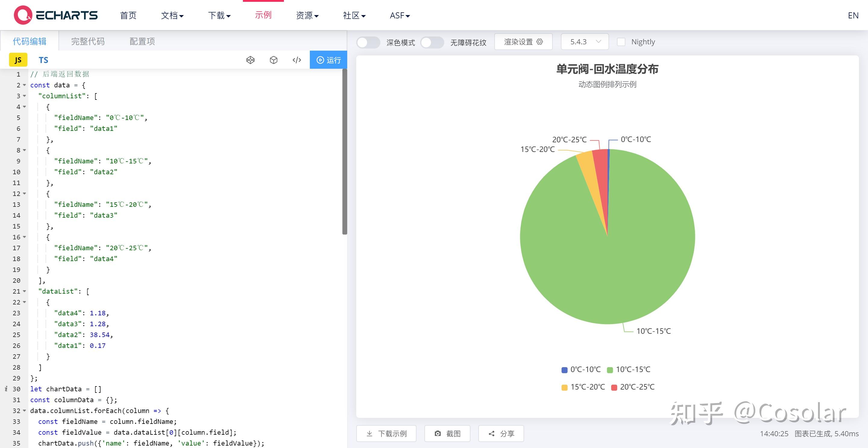Viewport: 868px width, 448px height.
Task: Click the code brackets format icon
Action: click(x=297, y=60)
